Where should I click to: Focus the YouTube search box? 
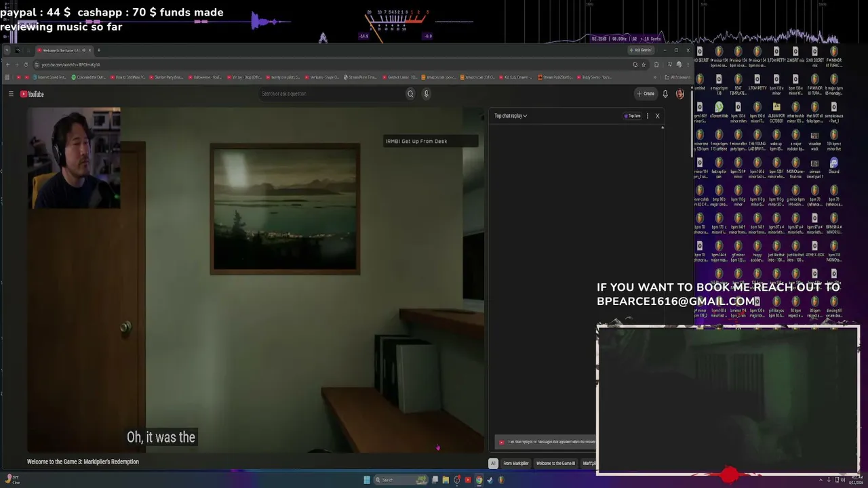pyautogui.click(x=331, y=94)
